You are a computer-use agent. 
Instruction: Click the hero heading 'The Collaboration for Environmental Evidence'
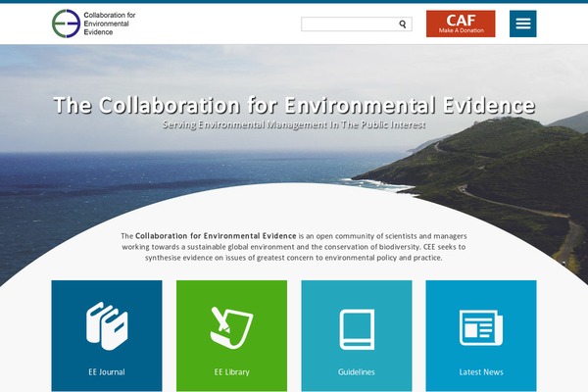(x=294, y=105)
